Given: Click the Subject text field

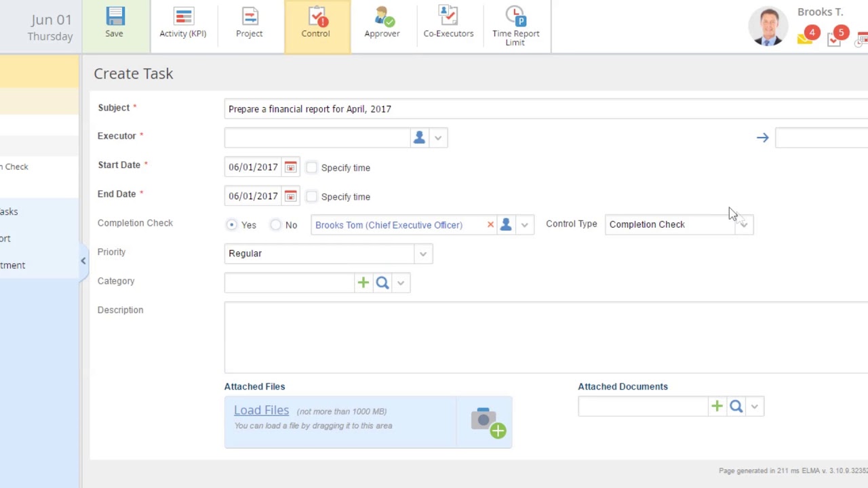Looking at the screenshot, I should pos(546,108).
